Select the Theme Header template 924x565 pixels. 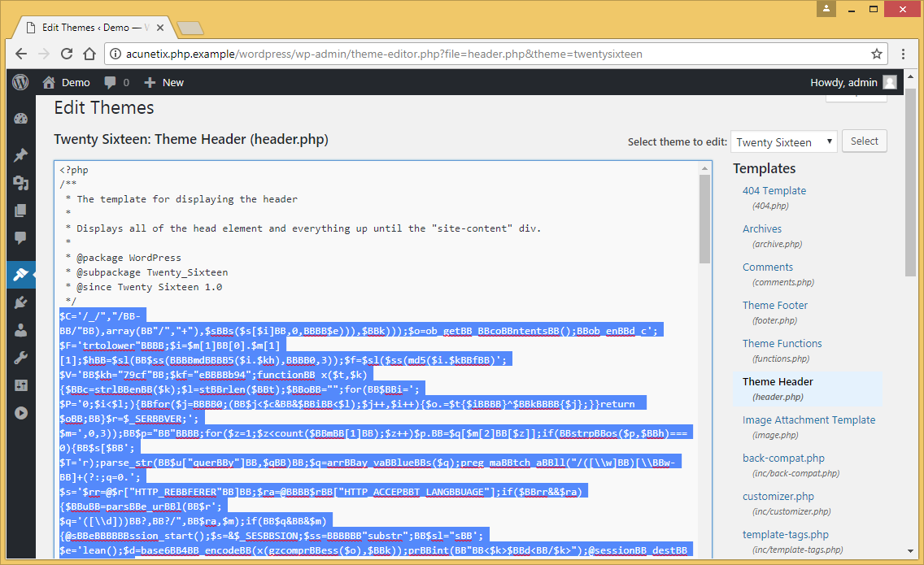[778, 382]
